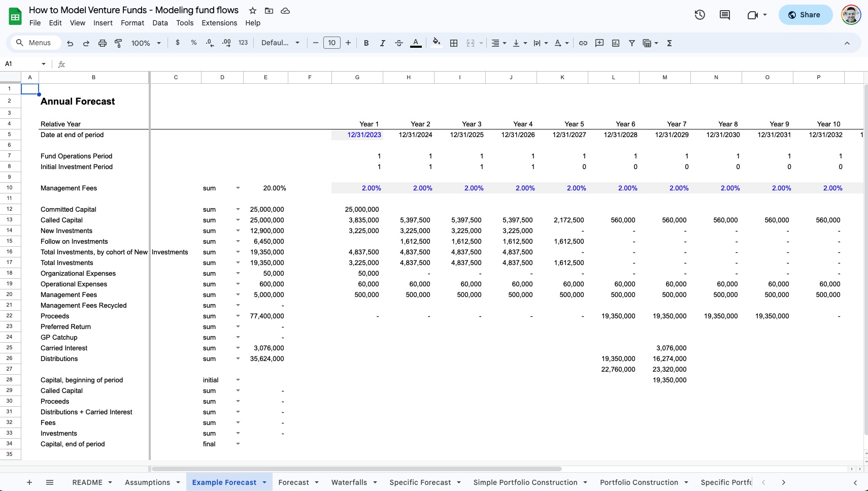
Task: Open version history clock icon
Action: 699,15
